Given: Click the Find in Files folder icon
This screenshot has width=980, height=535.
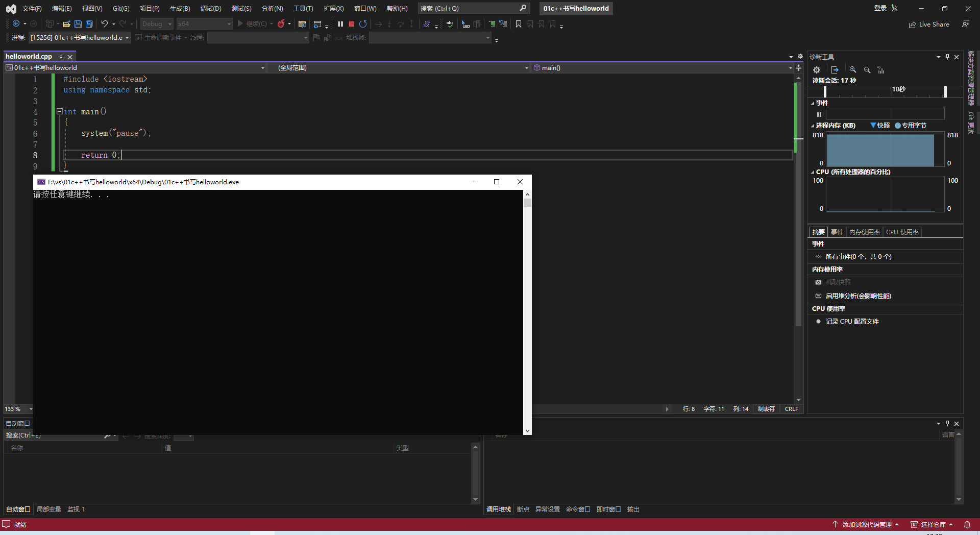Looking at the screenshot, I should [x=302, y=24].
